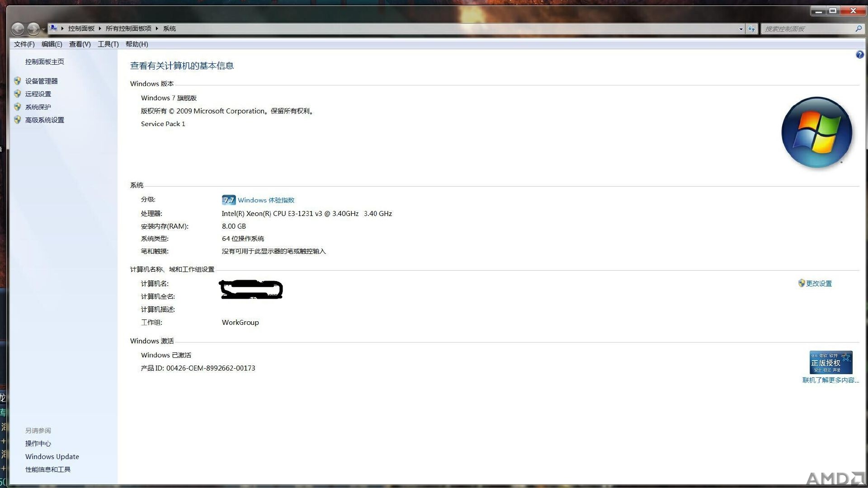868x488 pixels.
Task: Open 远程设置 link
Action: pos(38,94)
